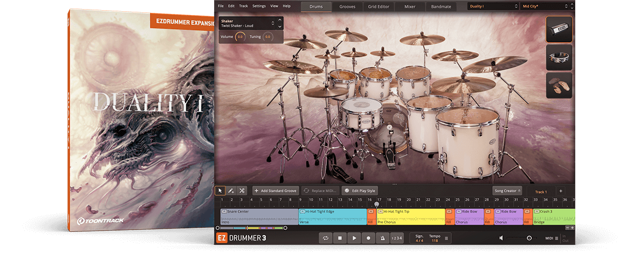Viewport: 644px width, 262px height.
Task: Click Add Standard Groove button
Action: pos(275,191)
